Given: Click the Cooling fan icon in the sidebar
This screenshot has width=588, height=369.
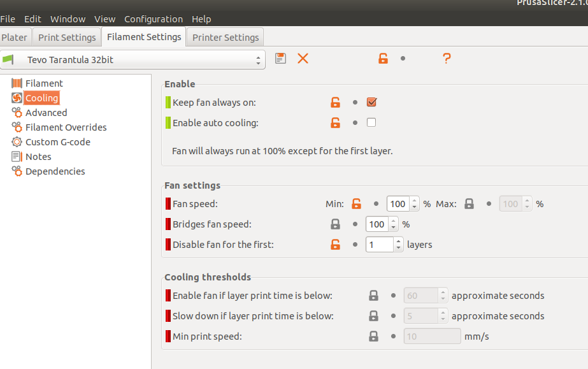Looking at the screenshot, I should [x=17, y=98].
